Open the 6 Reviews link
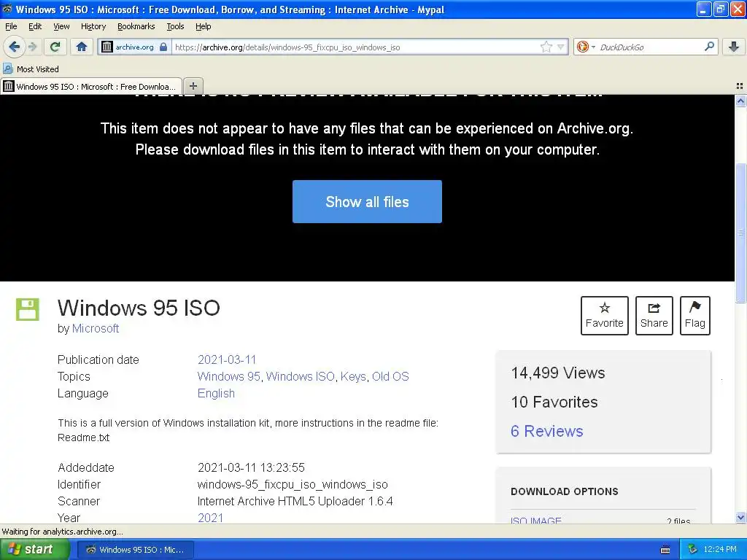This screenshot has width=747, height=560. 546,431
